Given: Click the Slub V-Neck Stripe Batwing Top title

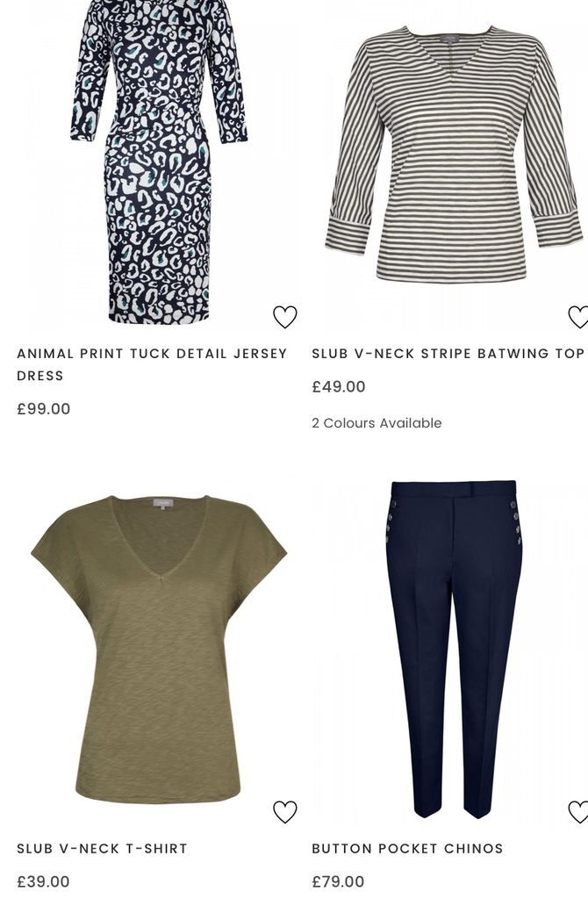Looking at the screenshot, I should tap(448, 354).
